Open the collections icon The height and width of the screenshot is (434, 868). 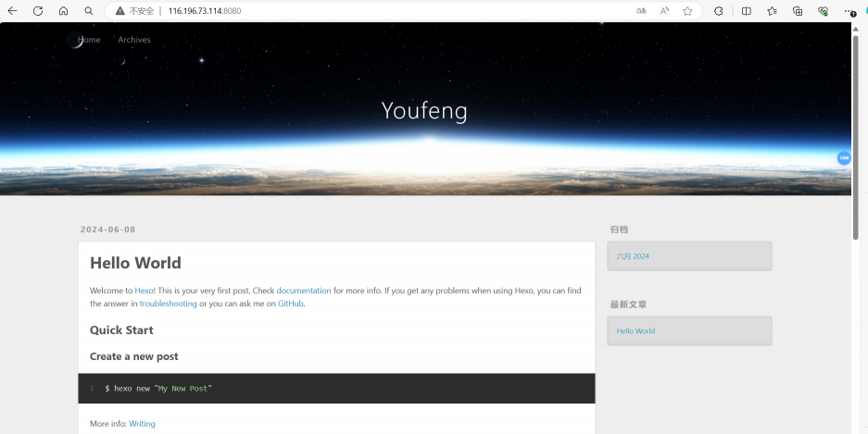(798, 11)
